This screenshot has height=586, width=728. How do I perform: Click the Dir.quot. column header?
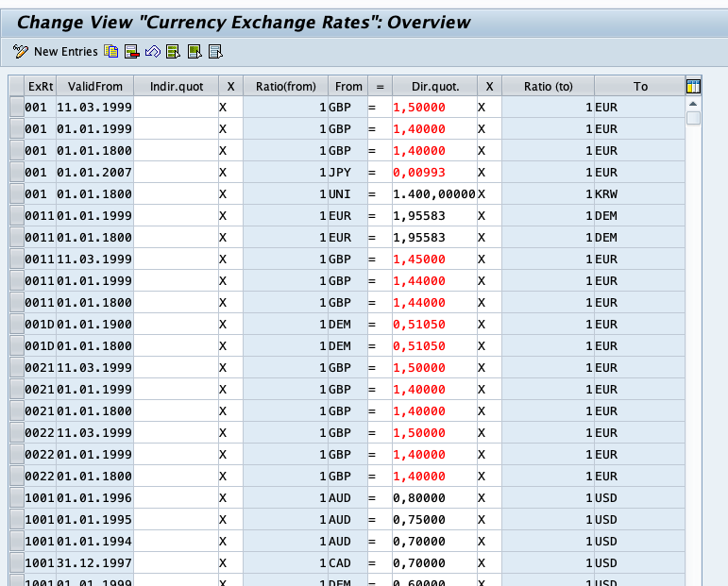coord(435,86)
